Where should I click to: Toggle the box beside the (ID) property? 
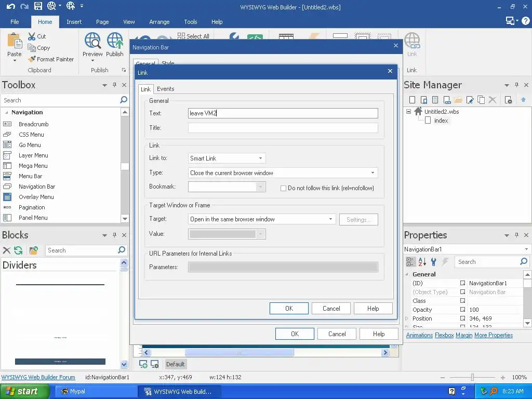pyautogui.click(x=462, y=283)
